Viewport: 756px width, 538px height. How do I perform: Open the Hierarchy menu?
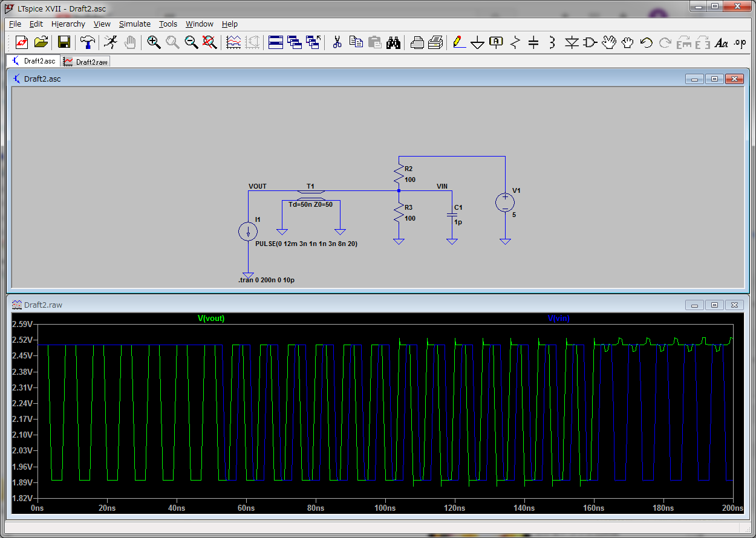68,24
